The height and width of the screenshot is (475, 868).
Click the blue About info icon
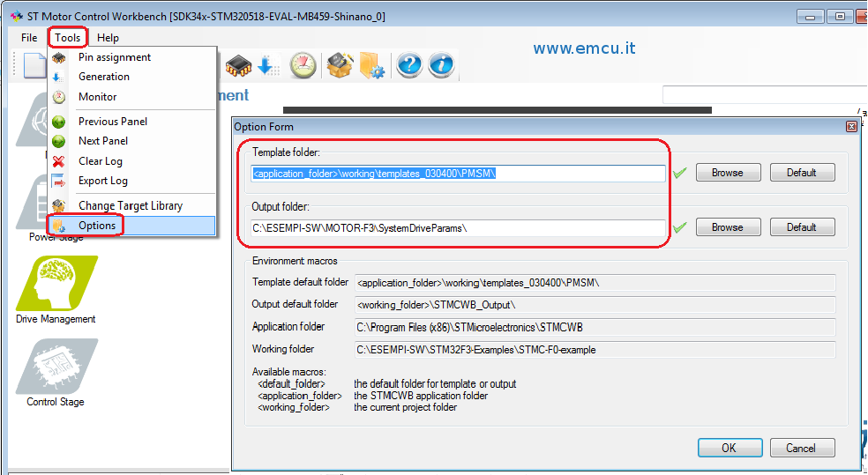441,65
